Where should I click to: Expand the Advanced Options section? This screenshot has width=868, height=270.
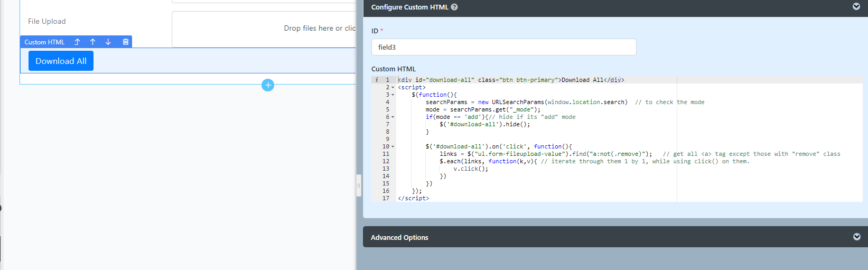point(856,237)
